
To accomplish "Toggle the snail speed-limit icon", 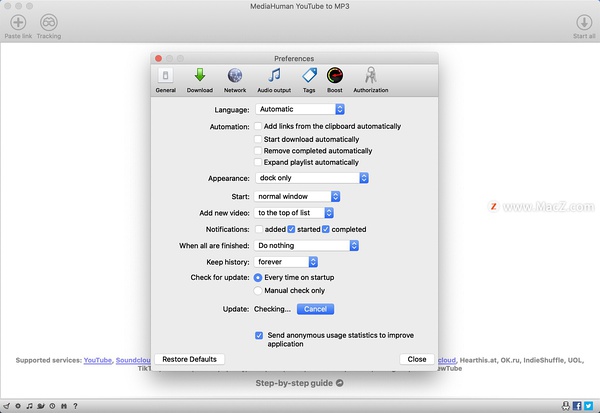I will coord(41,406).
